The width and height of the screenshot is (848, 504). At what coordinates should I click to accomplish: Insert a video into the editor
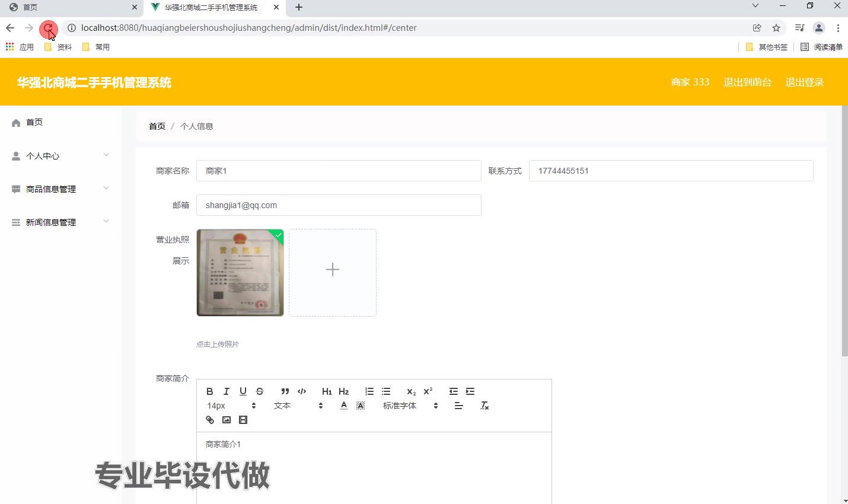pos(243,420)
